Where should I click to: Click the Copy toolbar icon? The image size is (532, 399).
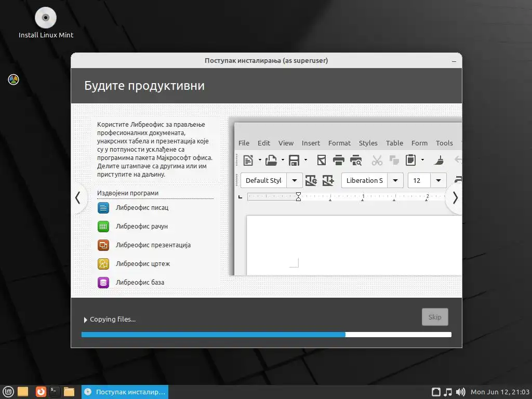pos(394,160)
